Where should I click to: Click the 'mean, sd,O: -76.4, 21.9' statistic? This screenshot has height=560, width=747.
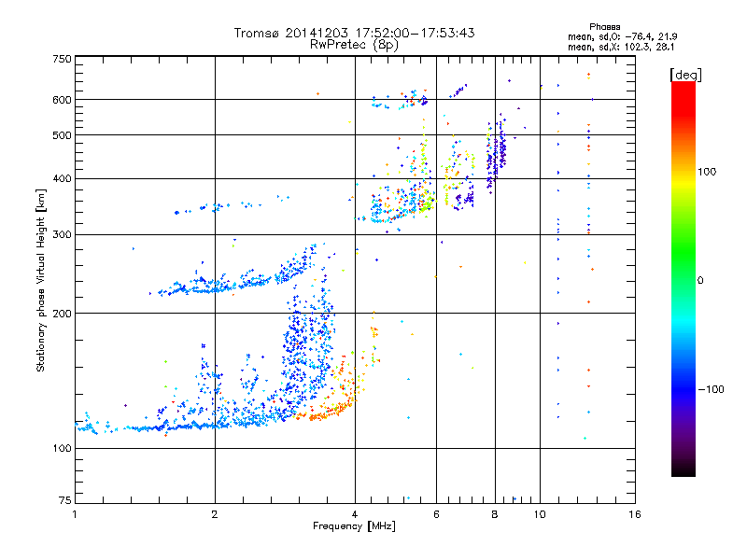tap(622, 36)
